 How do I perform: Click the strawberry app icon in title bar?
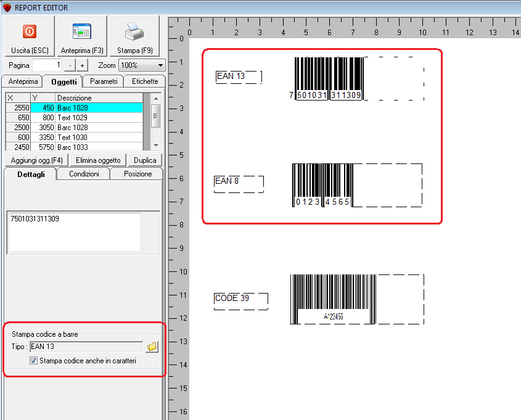[x=7, y=7]
